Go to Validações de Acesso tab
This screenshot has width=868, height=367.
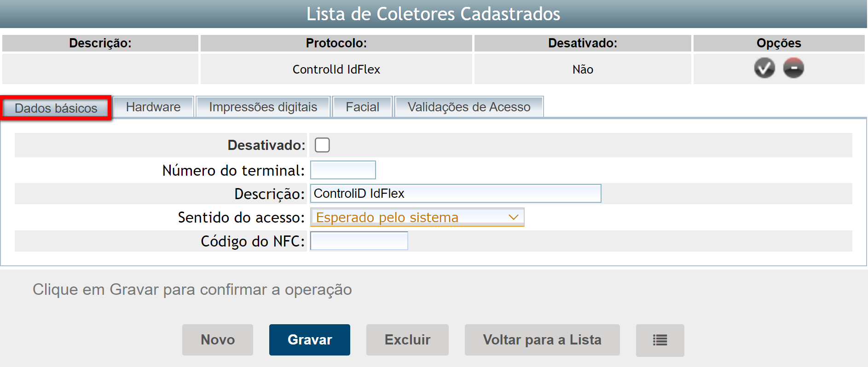tap(469, 107)
